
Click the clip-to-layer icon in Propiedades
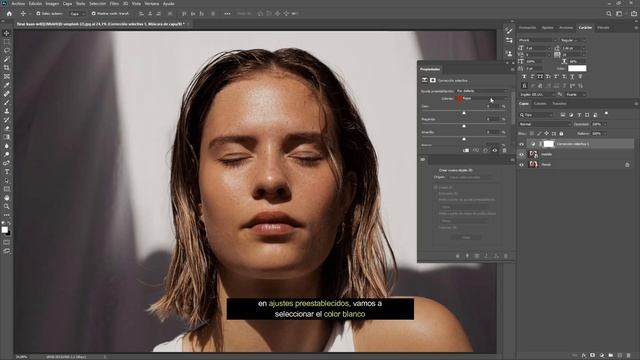[x=466, y=150]
